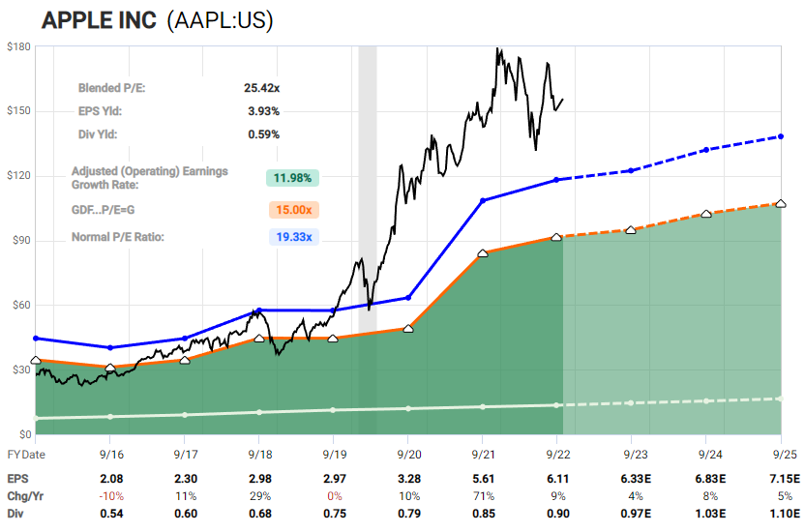Select the EPS value 2.30
The width and height of the screenshot is (805, 532).
186,479
